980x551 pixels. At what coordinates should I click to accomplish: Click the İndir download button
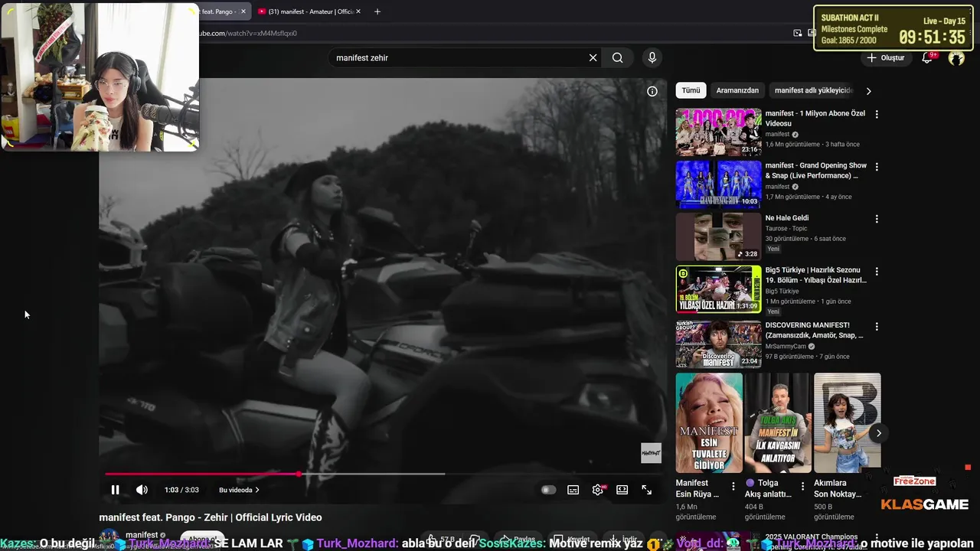coord(625,540)
